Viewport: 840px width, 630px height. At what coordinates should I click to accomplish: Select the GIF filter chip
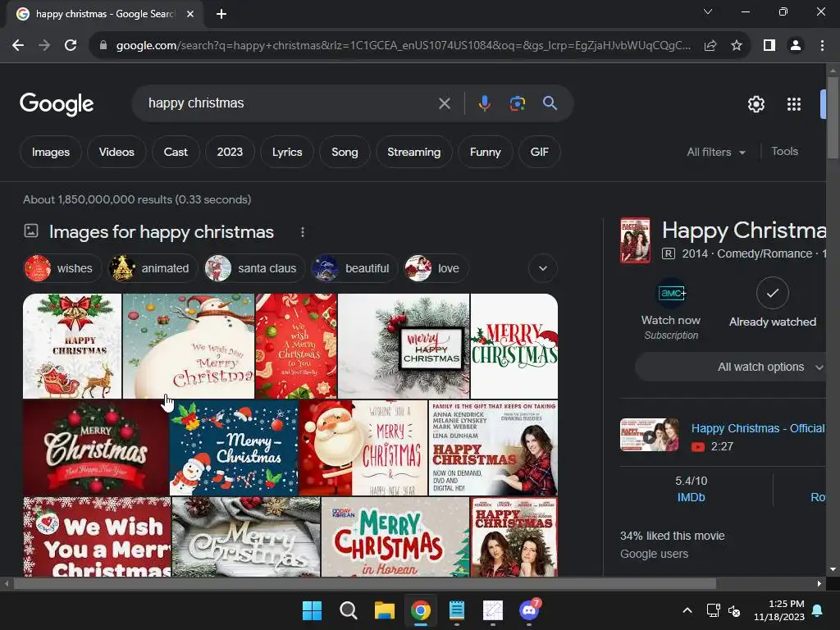click(540, 152)
